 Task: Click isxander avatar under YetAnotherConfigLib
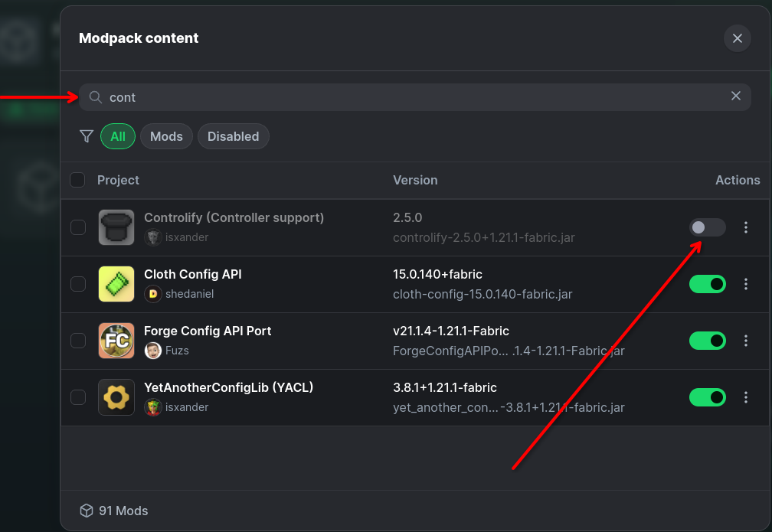pos(153,407)
